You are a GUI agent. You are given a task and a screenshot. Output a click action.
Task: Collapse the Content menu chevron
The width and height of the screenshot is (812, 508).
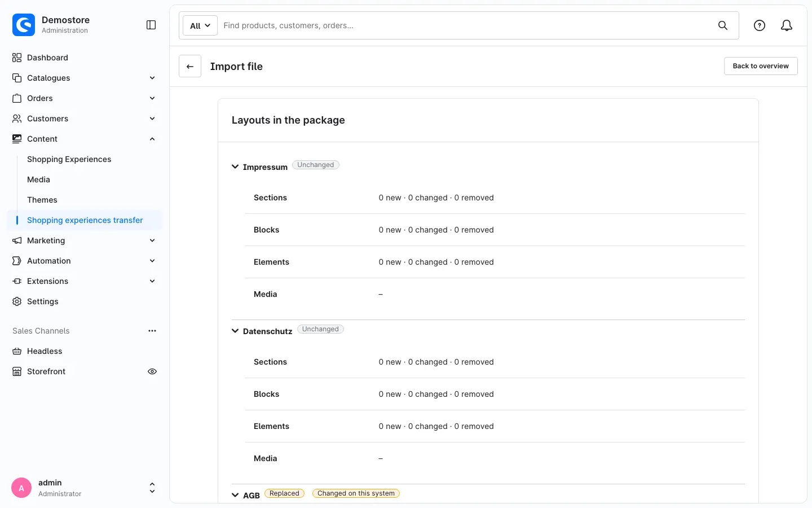point(152,139)
